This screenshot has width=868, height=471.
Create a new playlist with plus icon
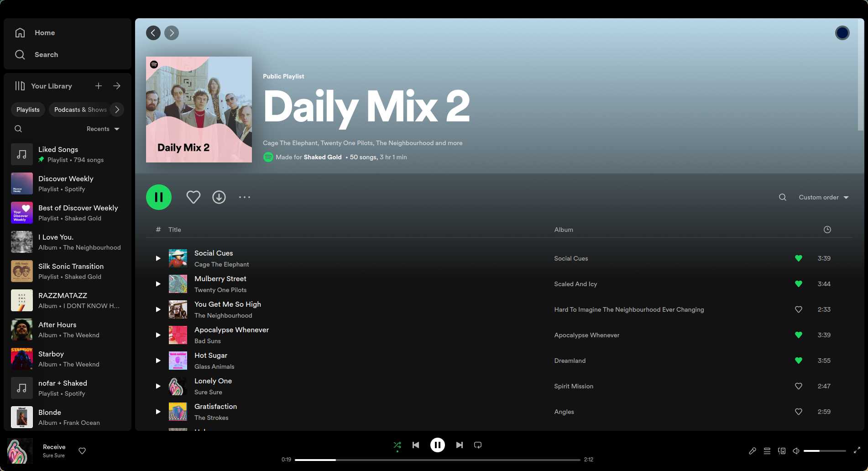pos(99,86)
